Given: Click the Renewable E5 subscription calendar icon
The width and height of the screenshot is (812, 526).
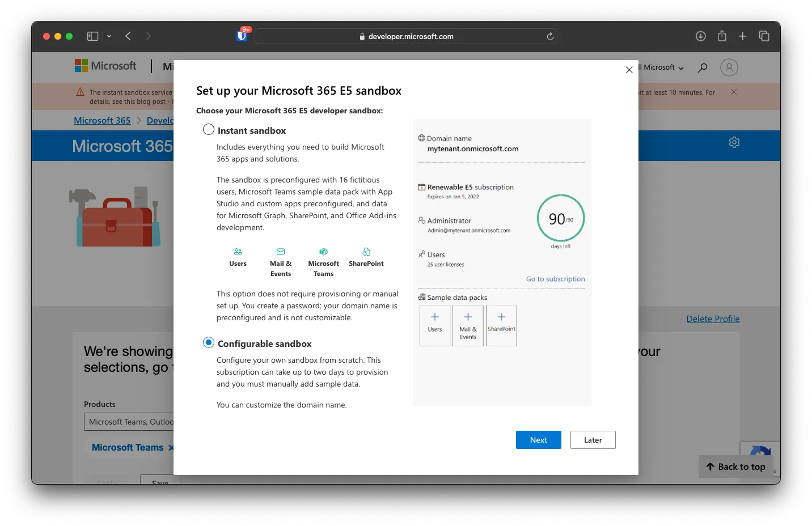Looking at the screenshot, I should 421,186.
